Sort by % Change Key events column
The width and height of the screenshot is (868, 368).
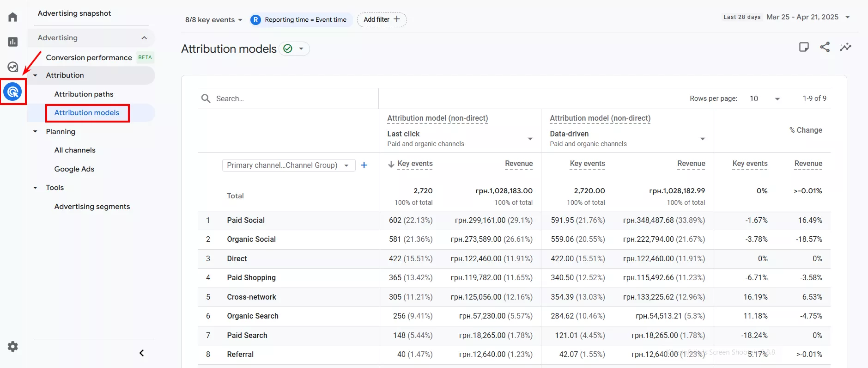coord(750,164)
